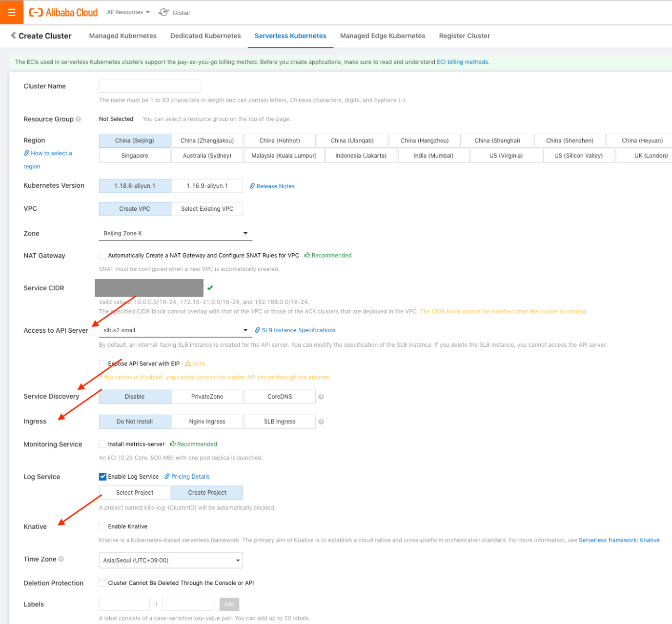
Task: Open Kubernetes Release Notes link
Action: tap(272, 186)
